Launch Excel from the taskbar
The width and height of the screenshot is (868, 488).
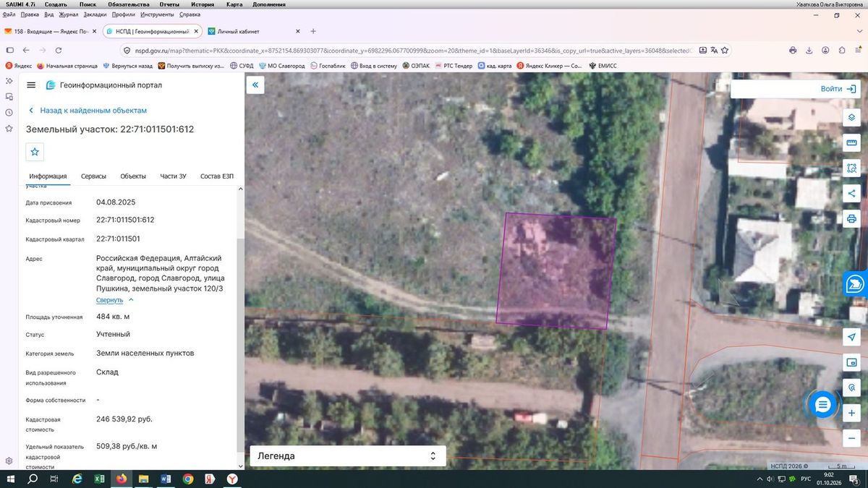99,479
